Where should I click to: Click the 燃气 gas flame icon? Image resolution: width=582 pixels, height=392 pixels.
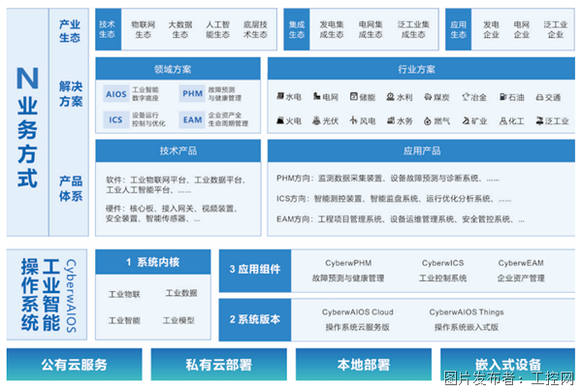428,121
